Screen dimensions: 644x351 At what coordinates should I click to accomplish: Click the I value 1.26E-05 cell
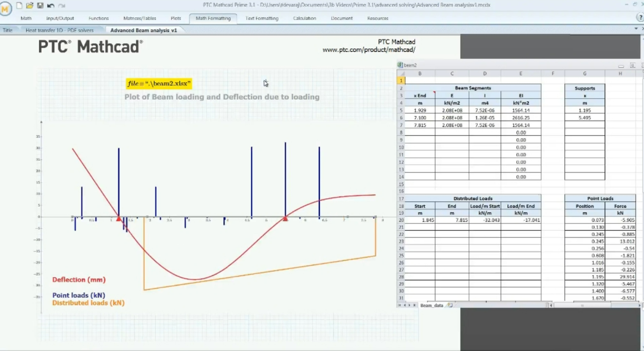(x=485, y=118)
